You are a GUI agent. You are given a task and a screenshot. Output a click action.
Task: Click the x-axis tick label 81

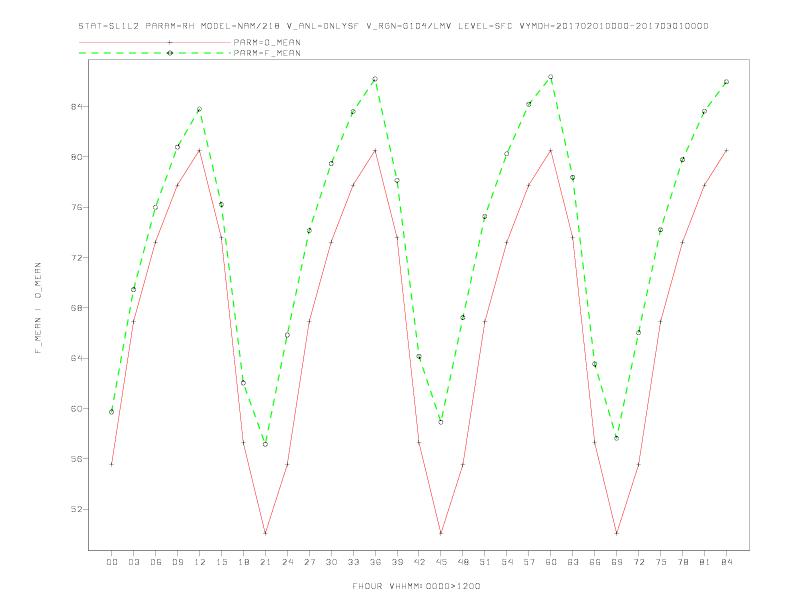pos(705,562)
